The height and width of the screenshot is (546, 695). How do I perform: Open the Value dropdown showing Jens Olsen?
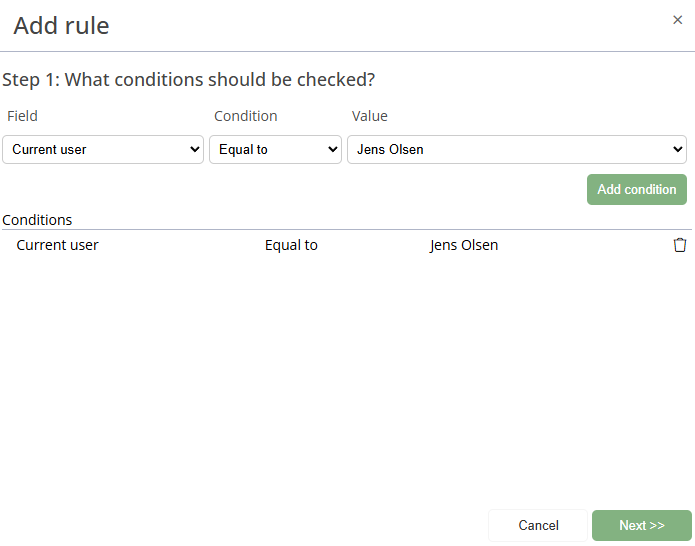click(516, 150)
